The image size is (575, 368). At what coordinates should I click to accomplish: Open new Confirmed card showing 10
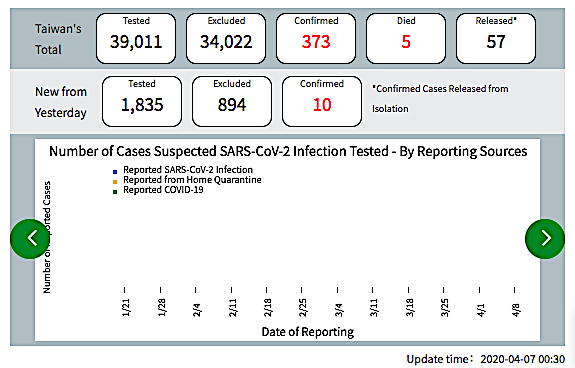(322, 102)
